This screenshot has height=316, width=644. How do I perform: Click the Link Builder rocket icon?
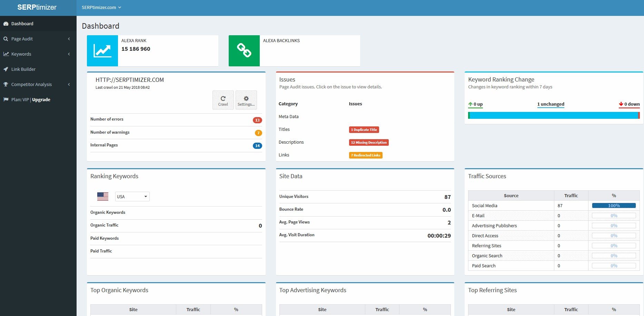click(6, 69)
